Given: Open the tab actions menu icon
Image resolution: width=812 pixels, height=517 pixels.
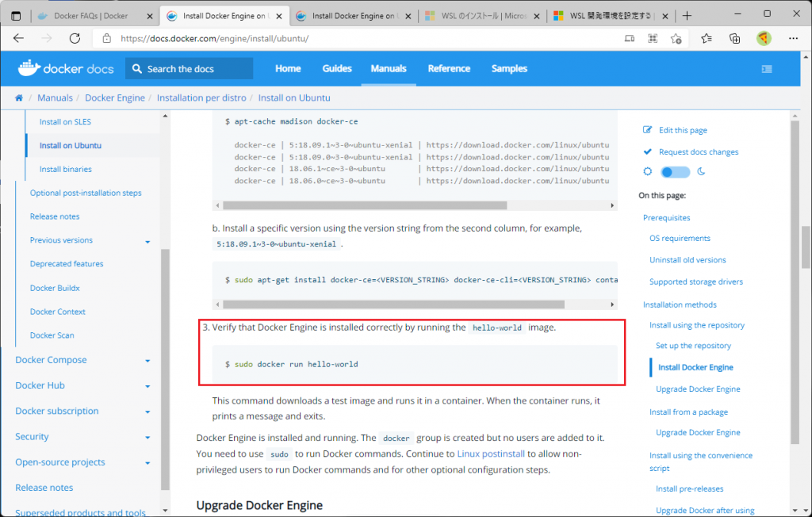Looking at the screenshot, I should pyautogui.click(x=16, y=16).
